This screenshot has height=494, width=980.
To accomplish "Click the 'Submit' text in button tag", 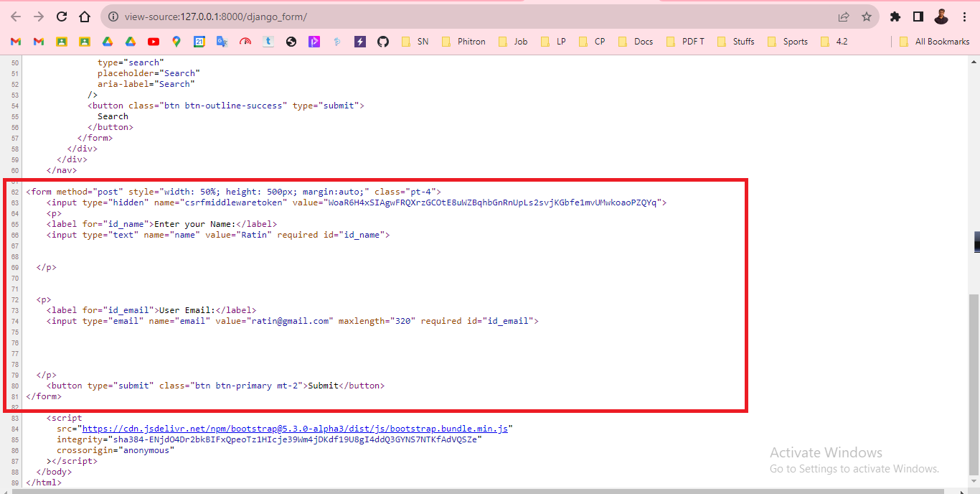I will [323, 386].
